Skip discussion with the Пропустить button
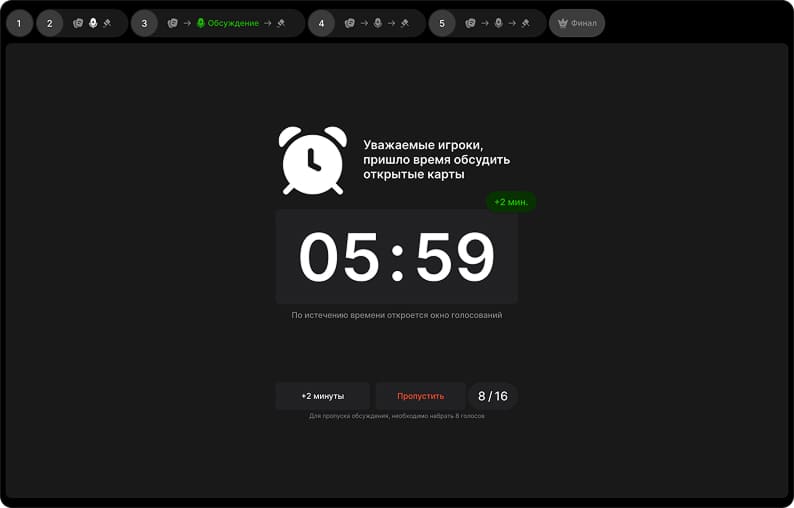The width and height of the screenshot is (794, 508). tap(420, 396)
